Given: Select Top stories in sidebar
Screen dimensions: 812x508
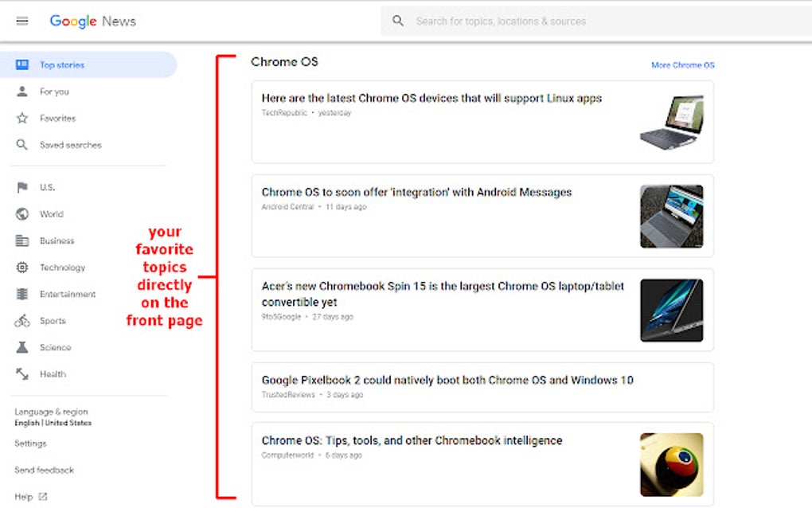Looking at the screenshot, I should click(88, 64).
